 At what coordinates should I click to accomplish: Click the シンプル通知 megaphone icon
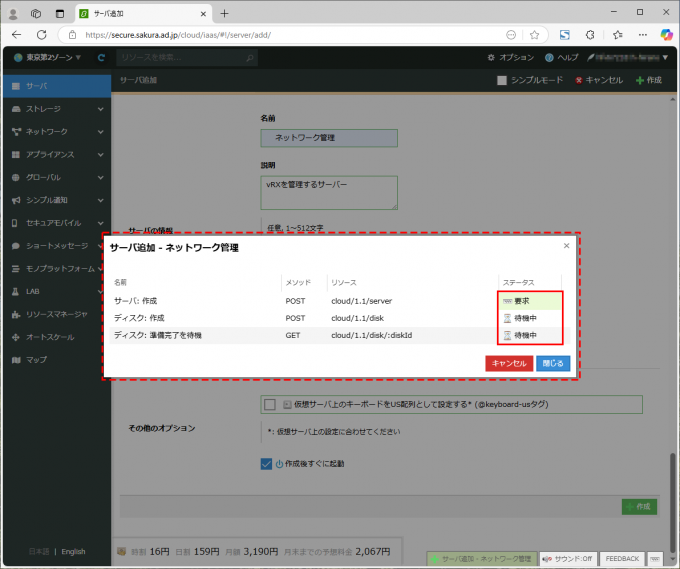pos(16,200)
